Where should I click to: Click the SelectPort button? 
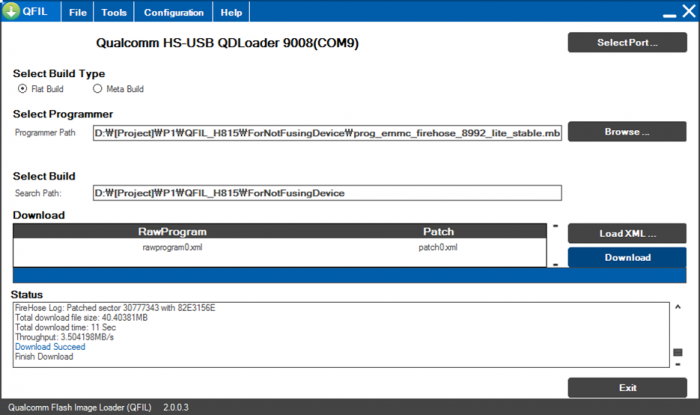[x=627, y=42]
